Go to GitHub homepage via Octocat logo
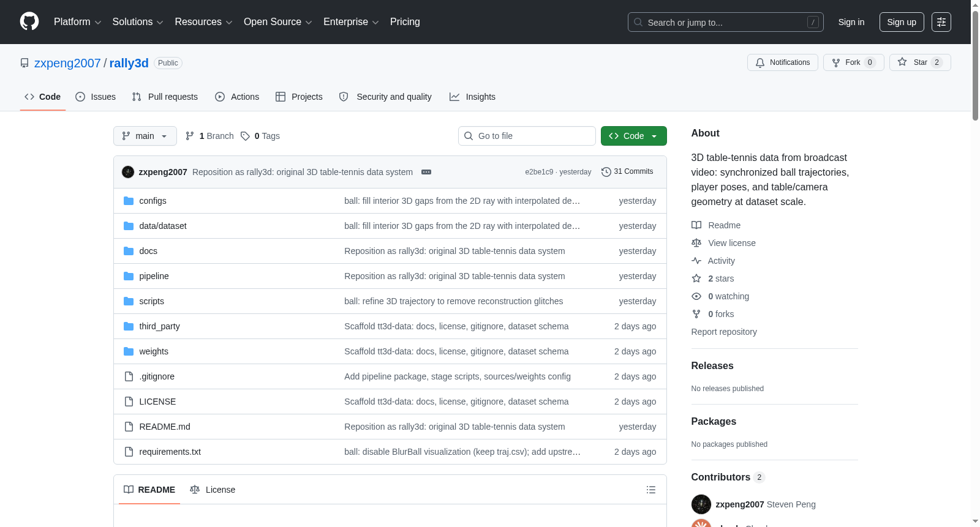 [x=29, y=21]
